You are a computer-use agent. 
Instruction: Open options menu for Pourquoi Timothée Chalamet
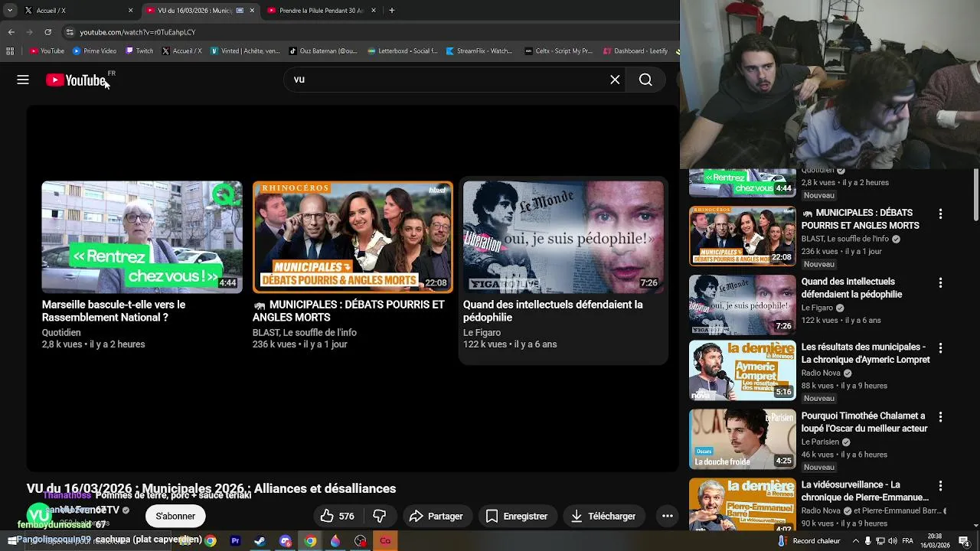941,417
